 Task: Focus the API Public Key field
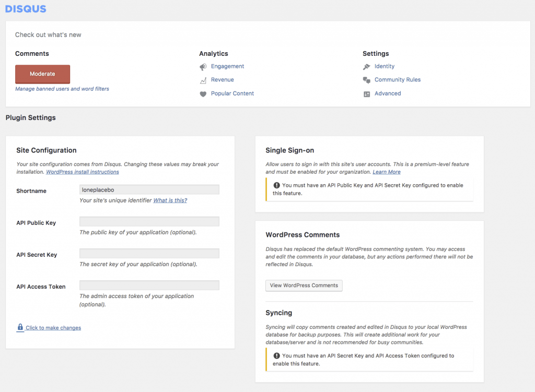149,222
